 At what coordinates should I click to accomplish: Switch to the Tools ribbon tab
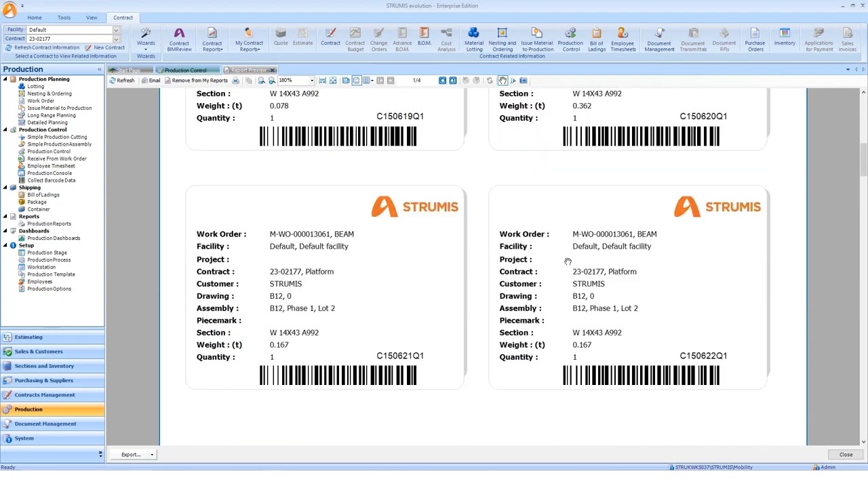(x=64, y=18)
